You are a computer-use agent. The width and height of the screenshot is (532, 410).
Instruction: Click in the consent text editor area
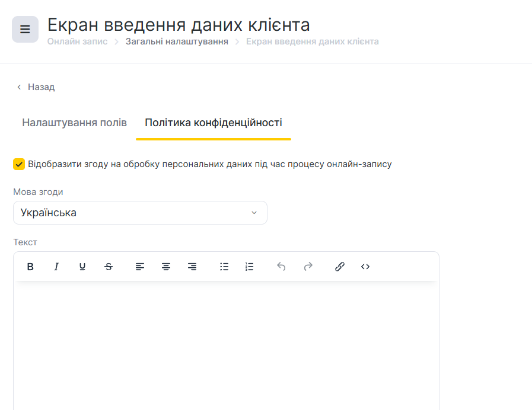(225, 344)
